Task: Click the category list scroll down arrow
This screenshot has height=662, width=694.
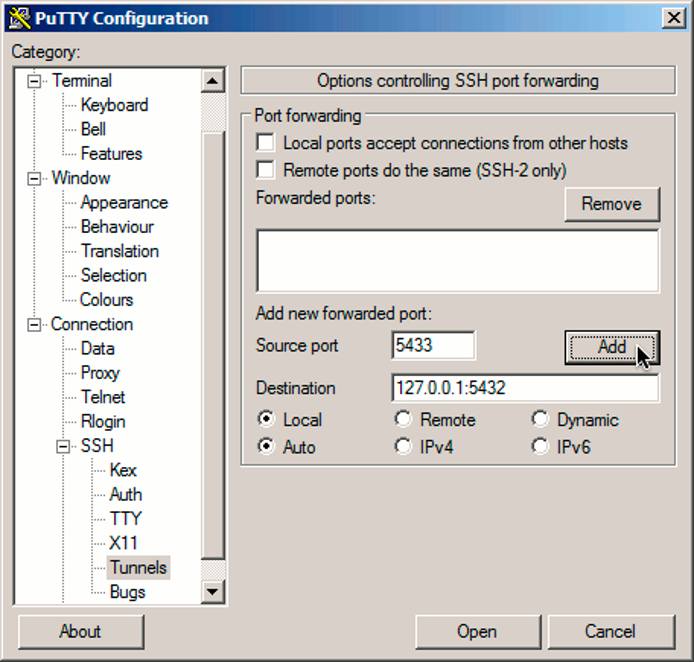Action: click(212, 592)
